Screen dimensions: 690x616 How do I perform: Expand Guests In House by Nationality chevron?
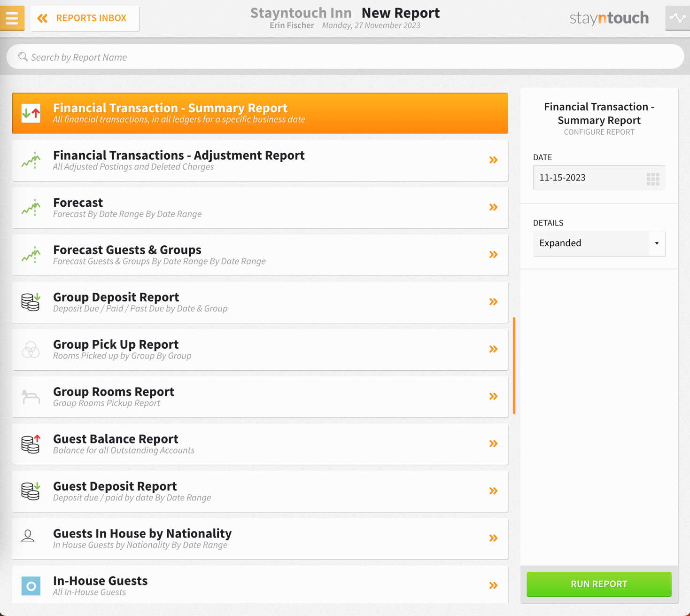click(x=493, y=538)
